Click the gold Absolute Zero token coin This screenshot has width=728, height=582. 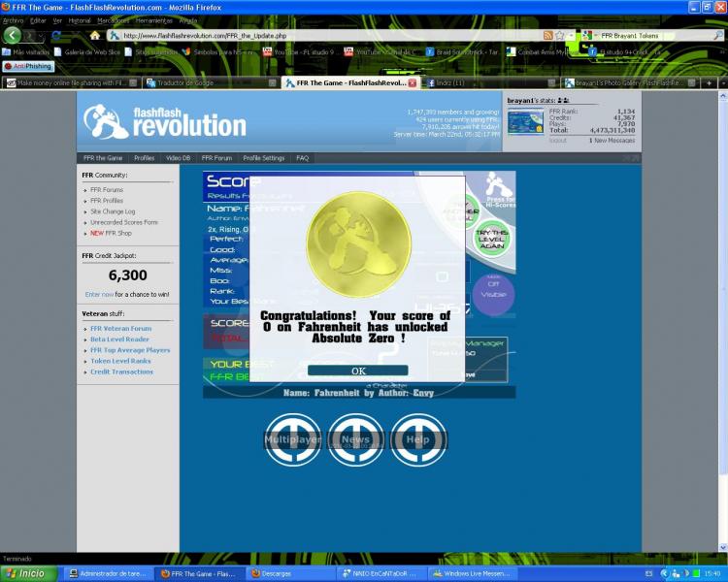[x=358, y=243]
